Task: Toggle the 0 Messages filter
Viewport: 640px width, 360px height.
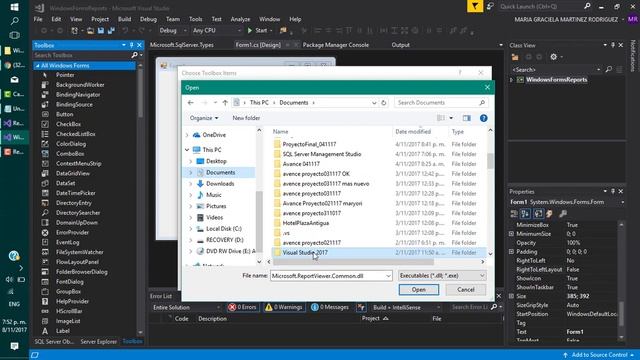Action: [330, 307]
